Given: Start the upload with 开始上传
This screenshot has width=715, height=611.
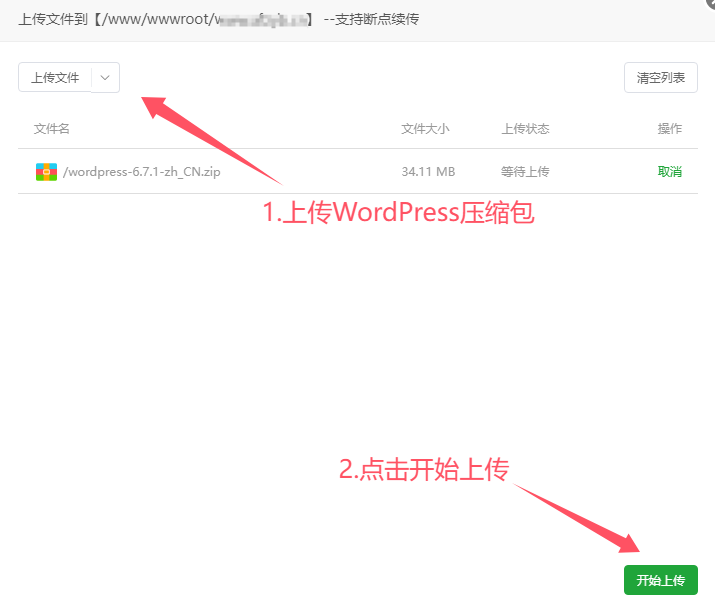Looking at the screenshot, I should tap(660, 580).
